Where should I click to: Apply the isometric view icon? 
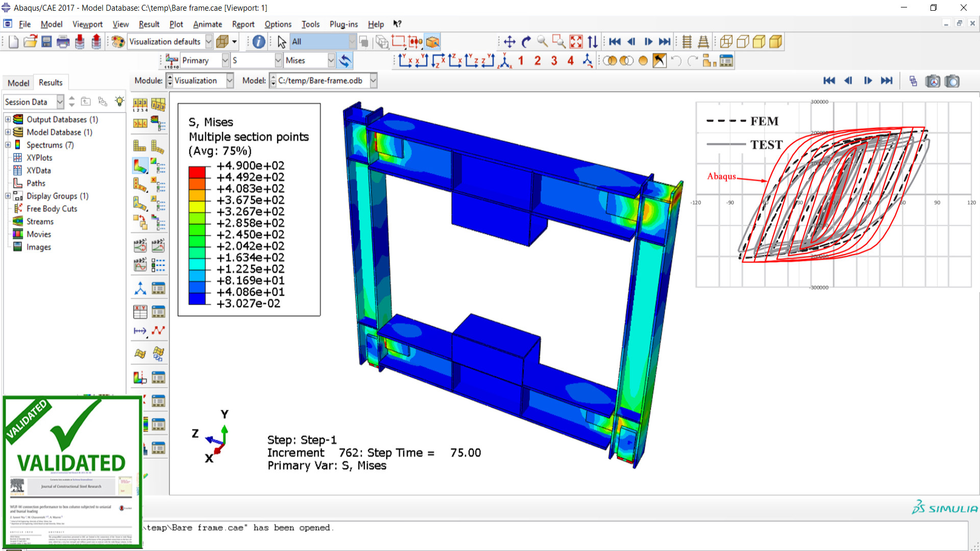505,61
